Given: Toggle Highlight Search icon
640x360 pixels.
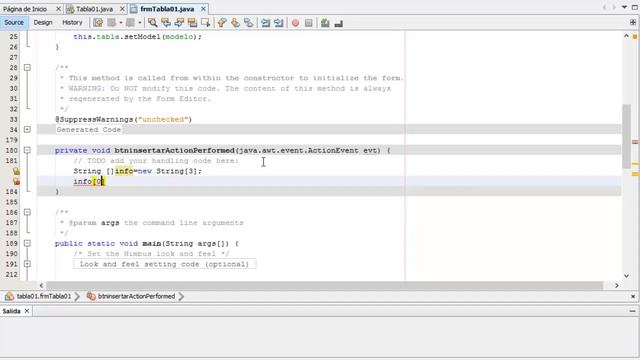Looking at the screenshot, I should pyautogui.click(x=192, y=23).
